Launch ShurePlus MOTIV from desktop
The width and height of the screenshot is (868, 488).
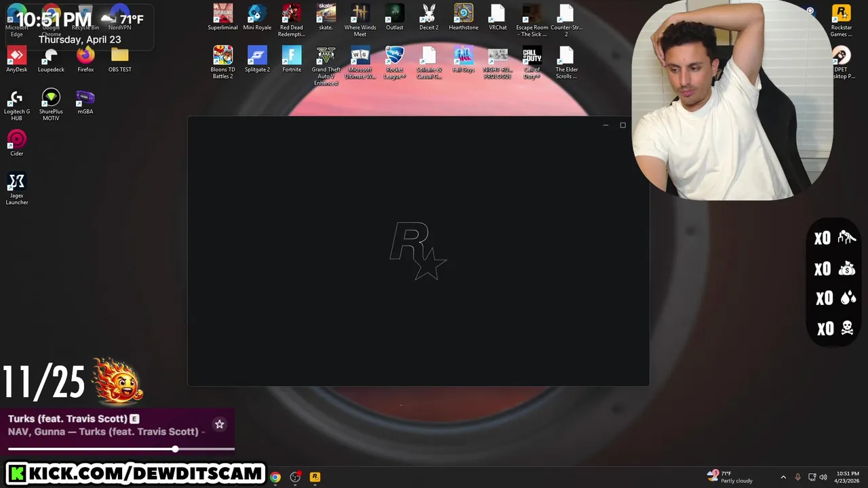[51, 105]
